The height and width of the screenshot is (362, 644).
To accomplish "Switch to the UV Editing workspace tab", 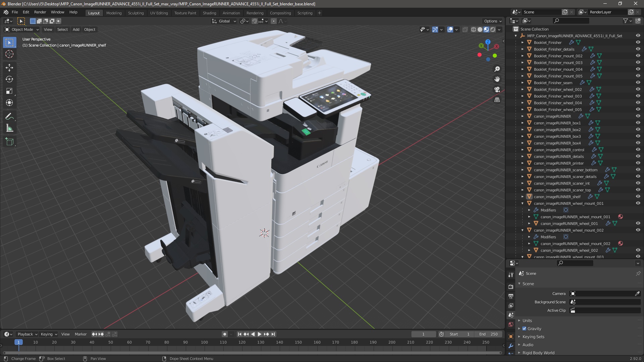I will pos(159,13).
